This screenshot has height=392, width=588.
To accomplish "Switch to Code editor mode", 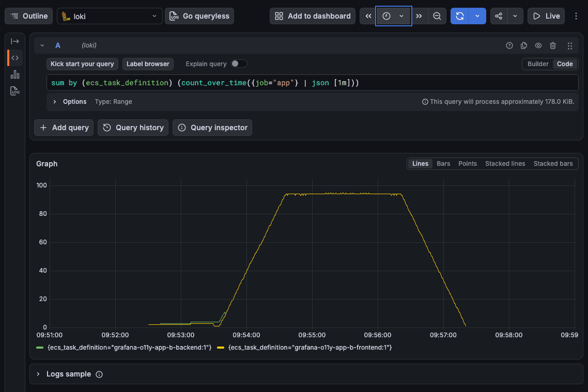I will (565, 64).
